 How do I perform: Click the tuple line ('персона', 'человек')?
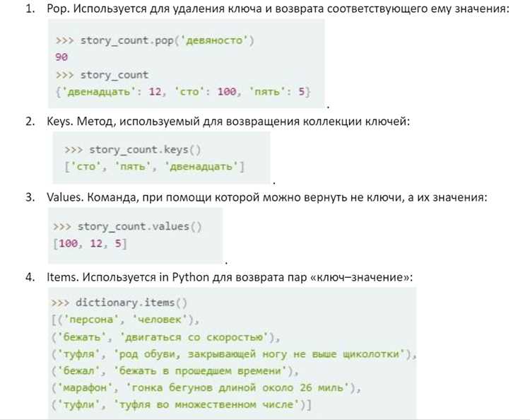point(125,320)
